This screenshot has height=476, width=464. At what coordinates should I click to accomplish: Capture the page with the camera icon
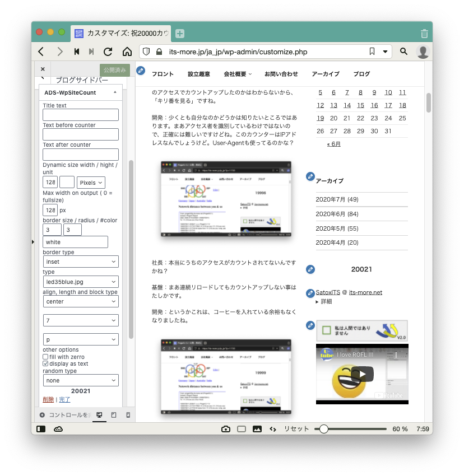[225, 429]
